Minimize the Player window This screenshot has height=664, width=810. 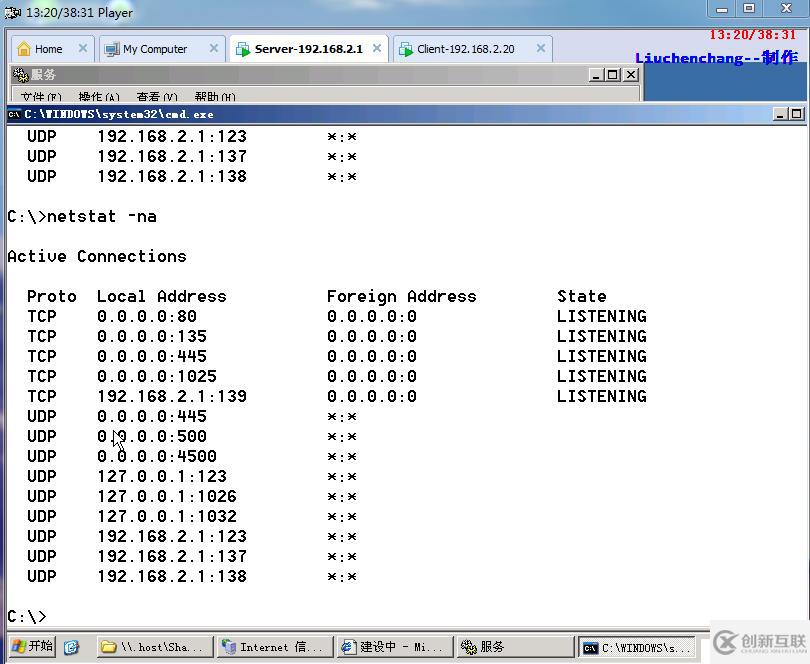[x=722, y=9]
